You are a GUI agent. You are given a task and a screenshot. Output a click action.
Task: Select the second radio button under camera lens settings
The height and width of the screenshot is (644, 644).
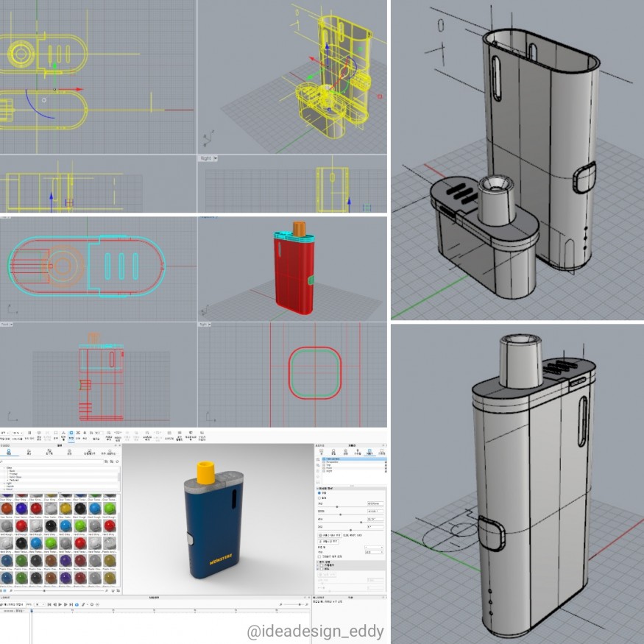point(318,498)
